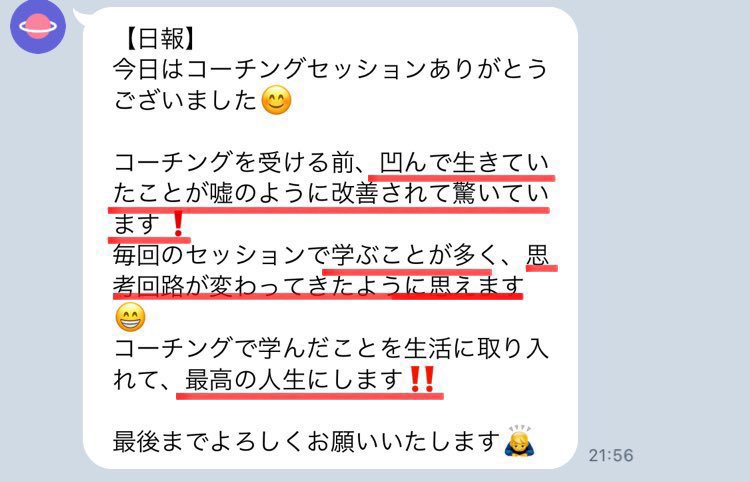Open the sender's planet avatar profile
The height and width of the screenshot is (482, 750).
pos(38,26)
